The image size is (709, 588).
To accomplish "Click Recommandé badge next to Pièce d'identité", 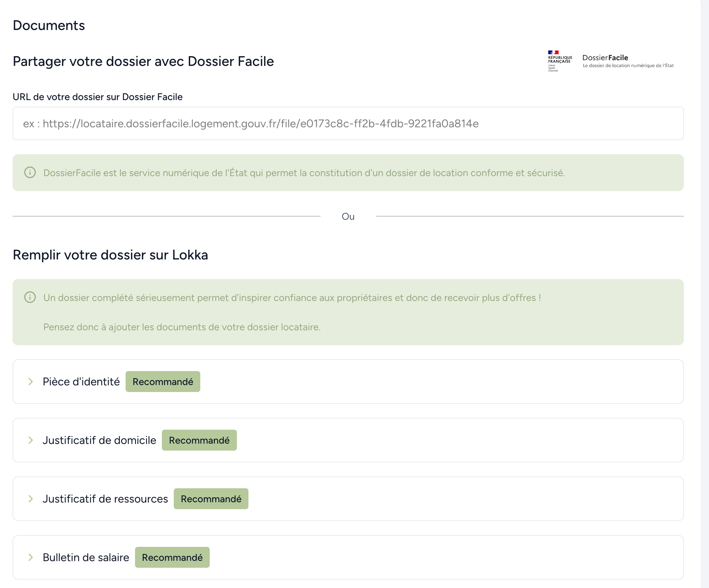I will click(x=163, y=382).
